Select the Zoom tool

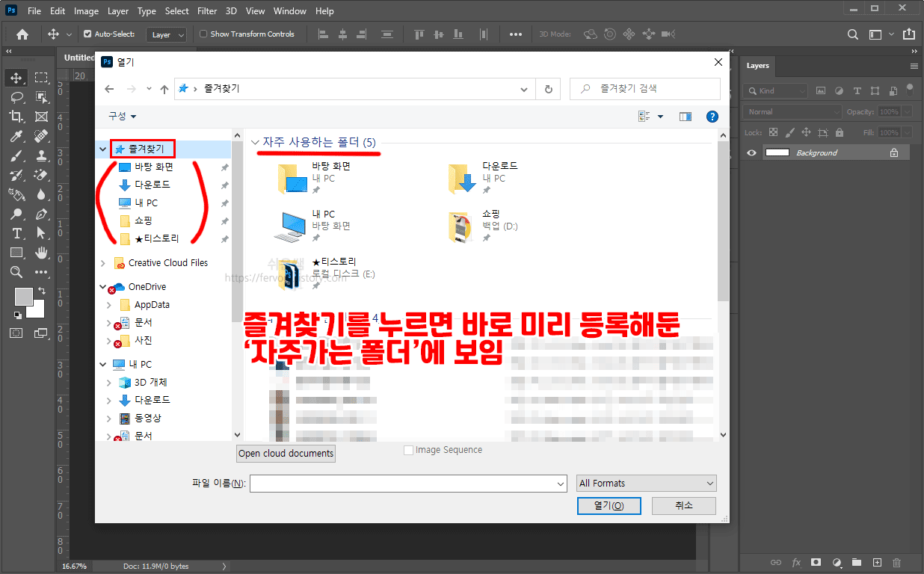coord(16,272)
